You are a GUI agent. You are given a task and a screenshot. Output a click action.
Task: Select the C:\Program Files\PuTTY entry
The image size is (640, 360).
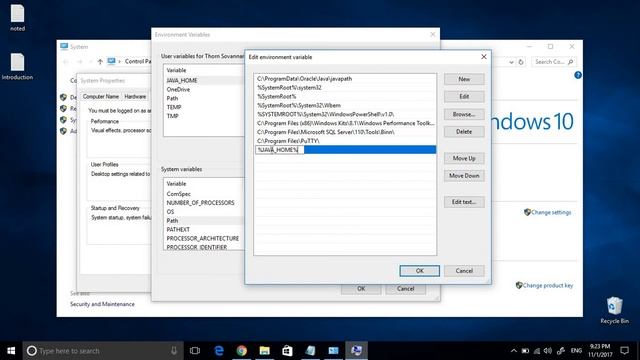pyautogui.click(x=345, y=141)
